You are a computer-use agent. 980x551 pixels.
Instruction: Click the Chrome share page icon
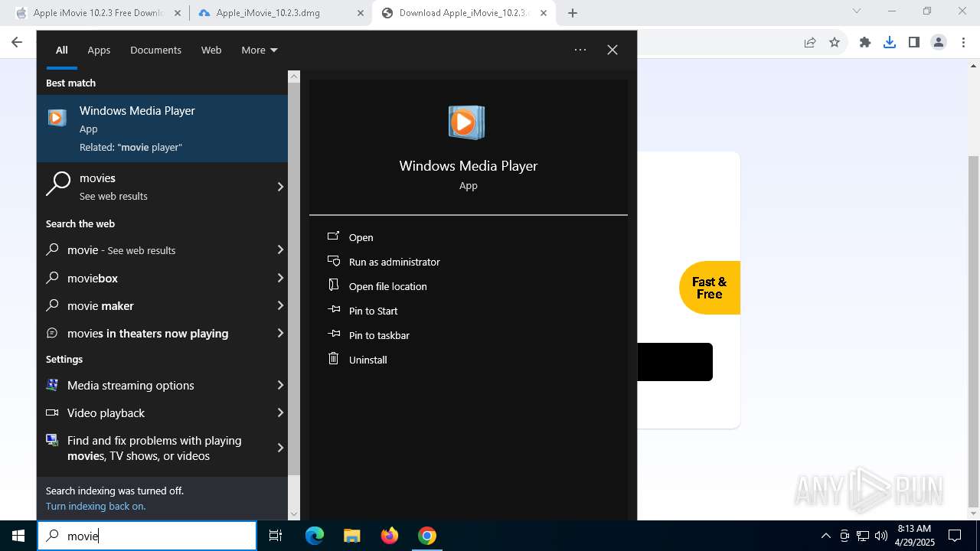point(810,43)
